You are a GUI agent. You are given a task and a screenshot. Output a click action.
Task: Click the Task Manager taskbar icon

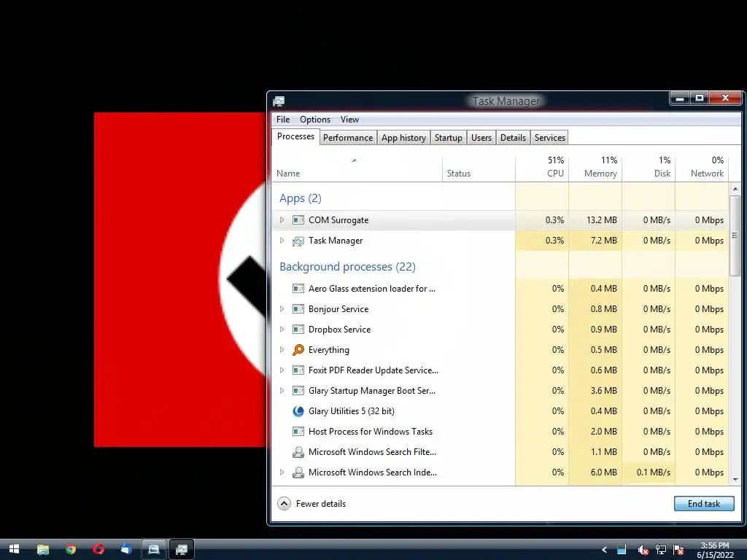pos(181,550)
